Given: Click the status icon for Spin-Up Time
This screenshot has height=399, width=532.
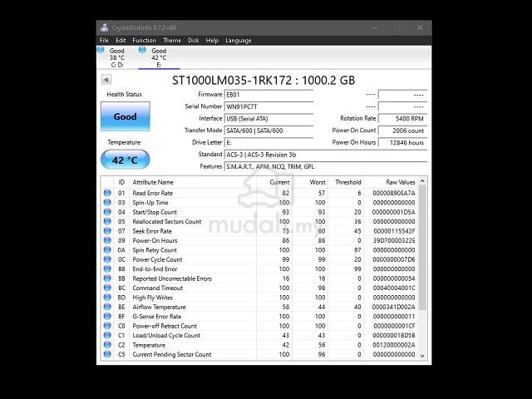Looking at the screenshot, I should (x=107, y=202).
